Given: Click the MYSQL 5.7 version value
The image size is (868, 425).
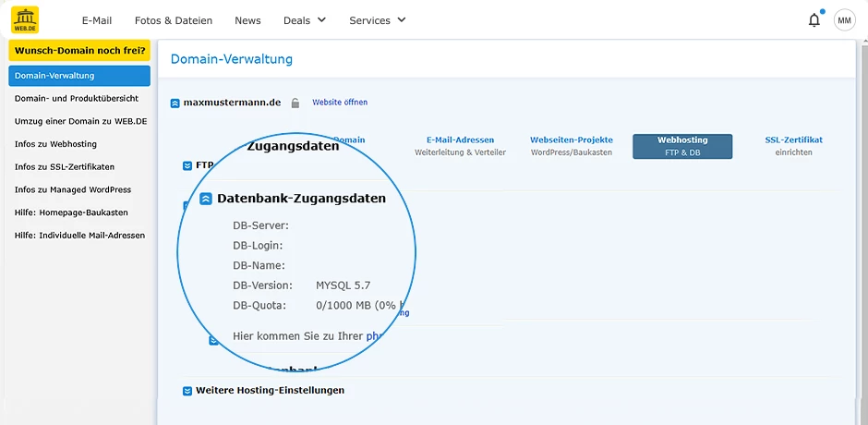Looking at the screenshot, I should click(344, 285).
